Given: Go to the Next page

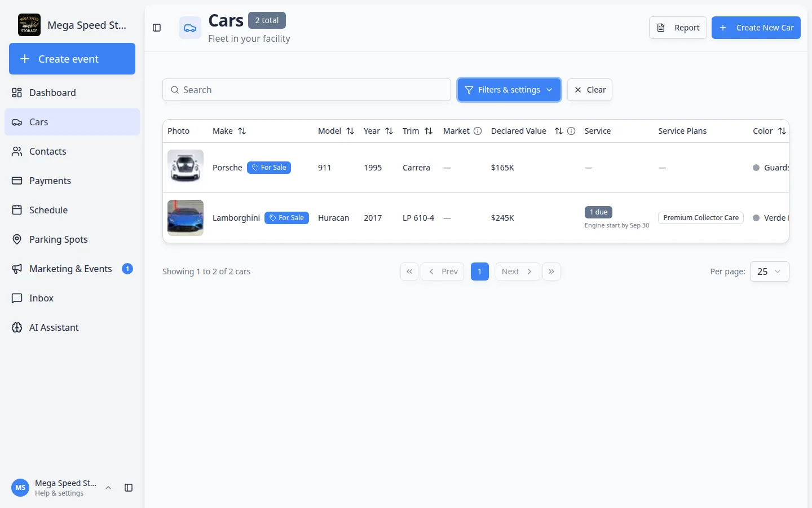Looking at the screenshot, I should [518, 271].
